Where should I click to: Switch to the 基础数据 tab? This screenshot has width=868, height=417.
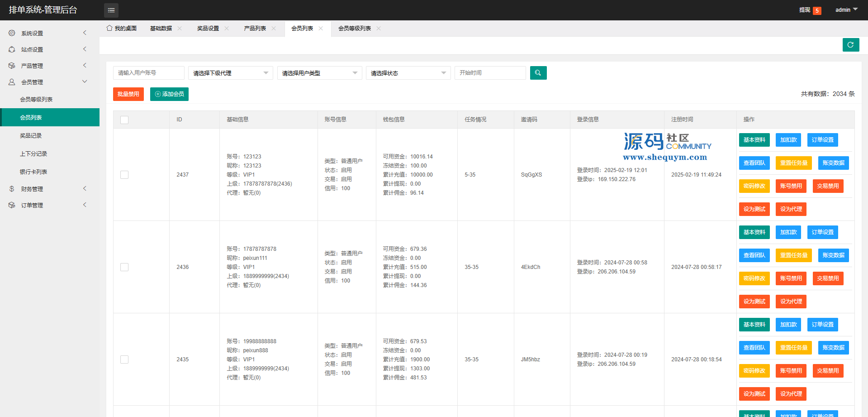click(161, 28)
